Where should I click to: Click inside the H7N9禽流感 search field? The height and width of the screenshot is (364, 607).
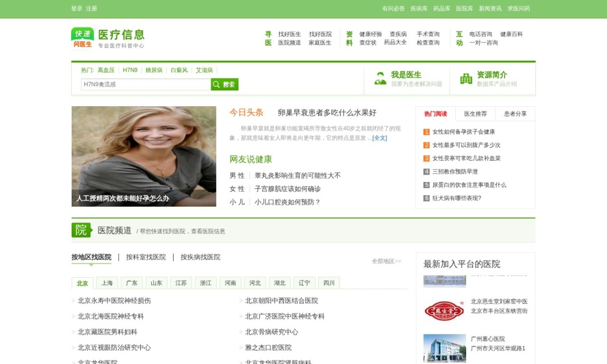(x=140, y=84)
